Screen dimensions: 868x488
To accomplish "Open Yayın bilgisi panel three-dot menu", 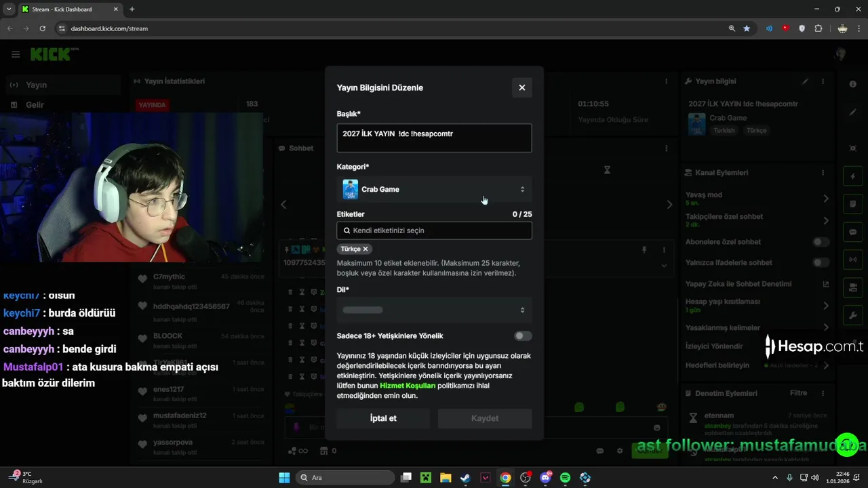I will pos(823,81).
